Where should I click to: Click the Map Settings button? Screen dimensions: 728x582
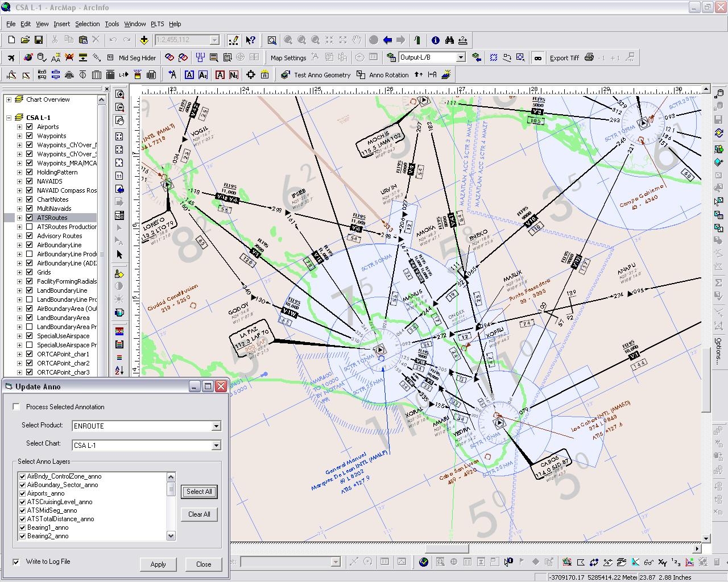tap(288, 57)
